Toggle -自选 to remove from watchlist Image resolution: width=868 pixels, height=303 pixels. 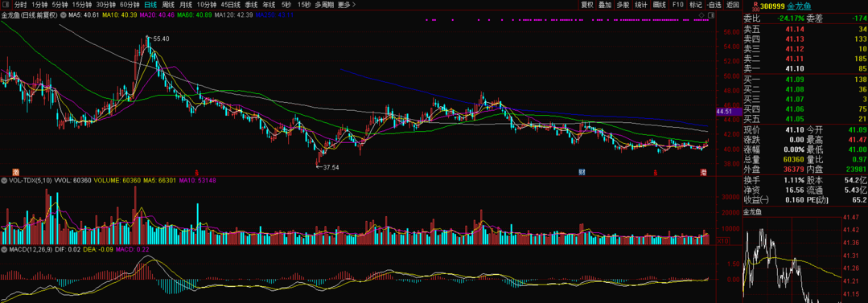pos(714,5)
